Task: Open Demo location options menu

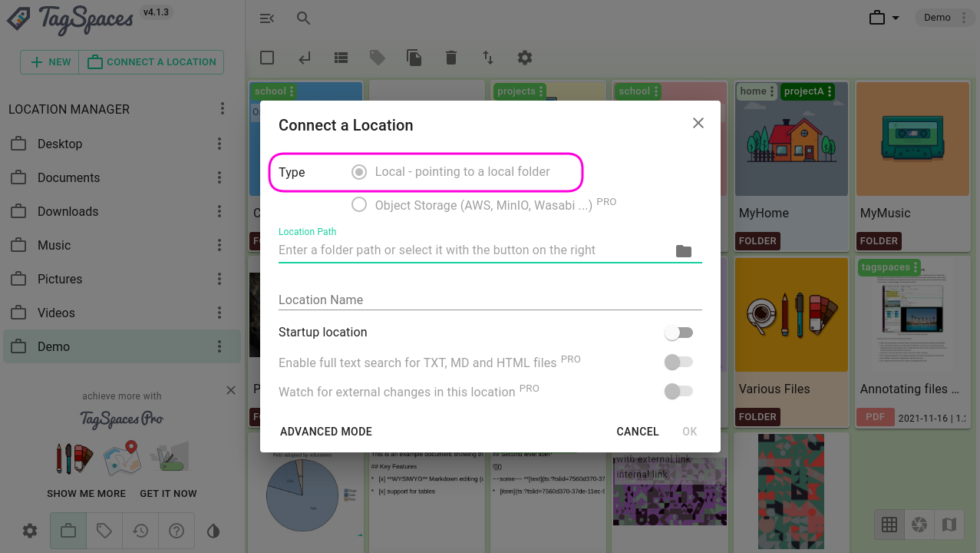Action: [219, 346]
